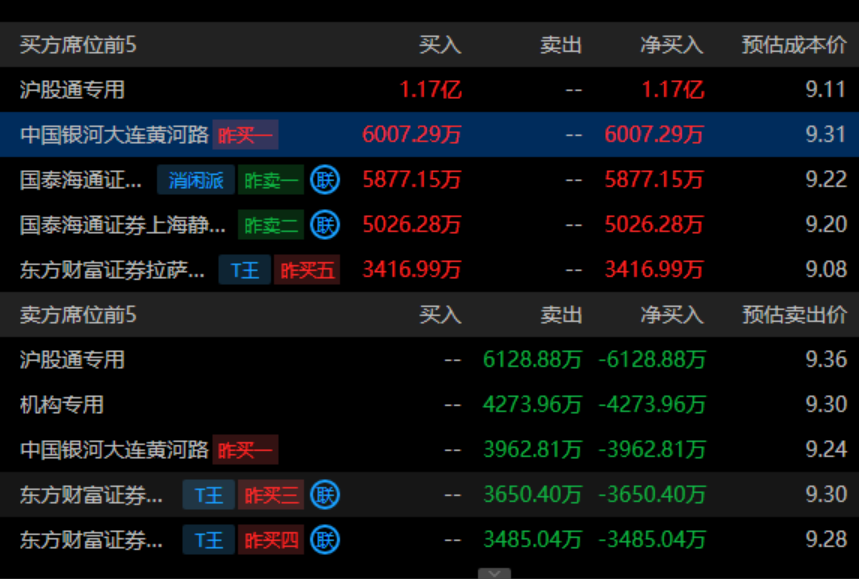Click the 昨卖一 tag

pos(271,180)
